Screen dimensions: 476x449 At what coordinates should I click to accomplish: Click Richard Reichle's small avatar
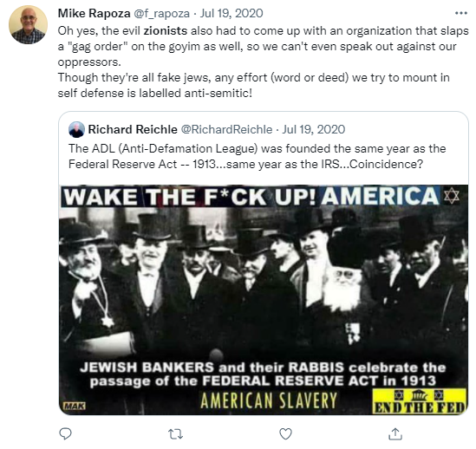click(76, 130)
